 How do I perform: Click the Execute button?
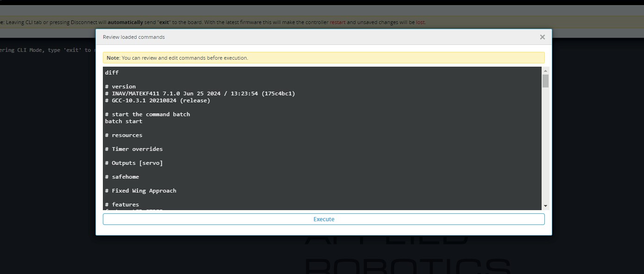323,219
